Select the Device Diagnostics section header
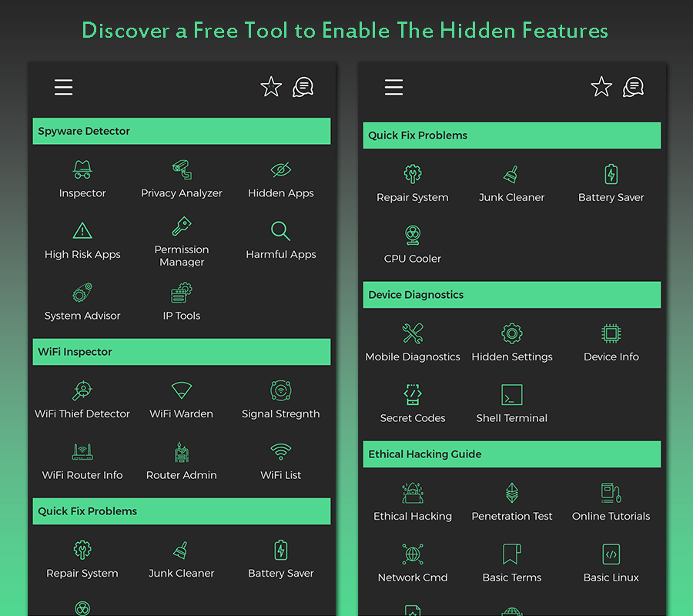693x616 pixels. pyautogui.click(x=512, y=295)
